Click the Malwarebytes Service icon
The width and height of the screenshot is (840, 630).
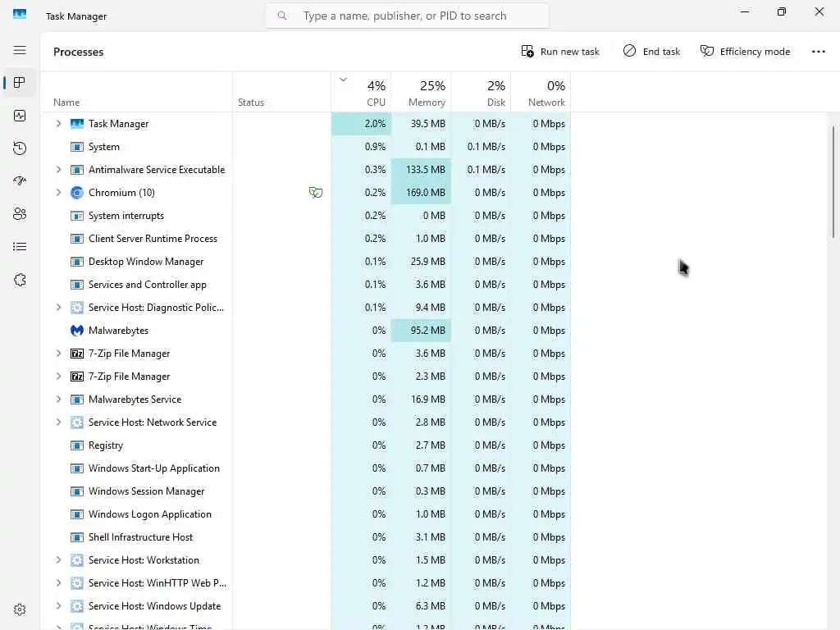coord(77,399)
